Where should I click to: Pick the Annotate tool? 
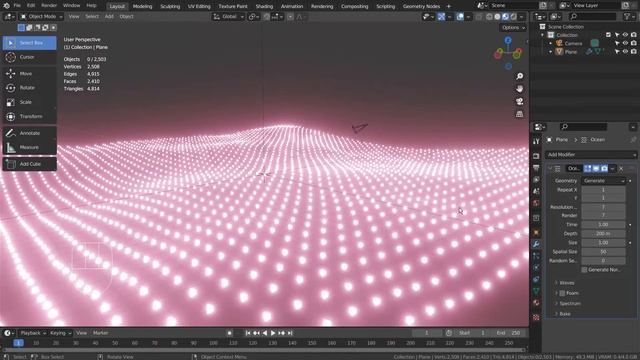click(x=29, y=133)
